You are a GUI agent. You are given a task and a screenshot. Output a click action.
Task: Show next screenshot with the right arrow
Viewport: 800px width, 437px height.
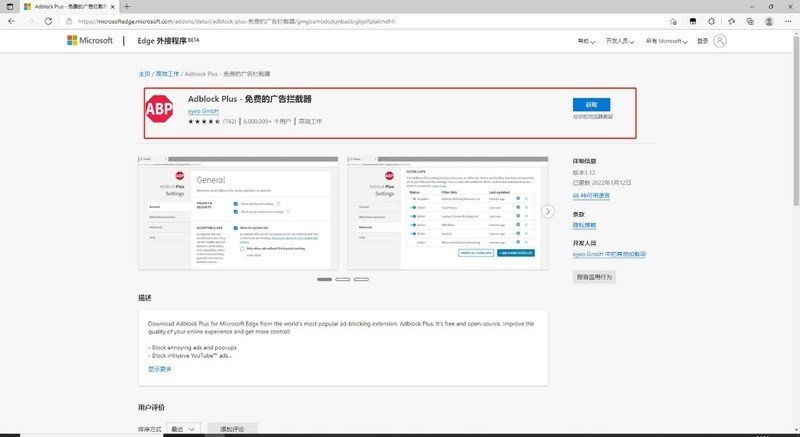(547, 211)
